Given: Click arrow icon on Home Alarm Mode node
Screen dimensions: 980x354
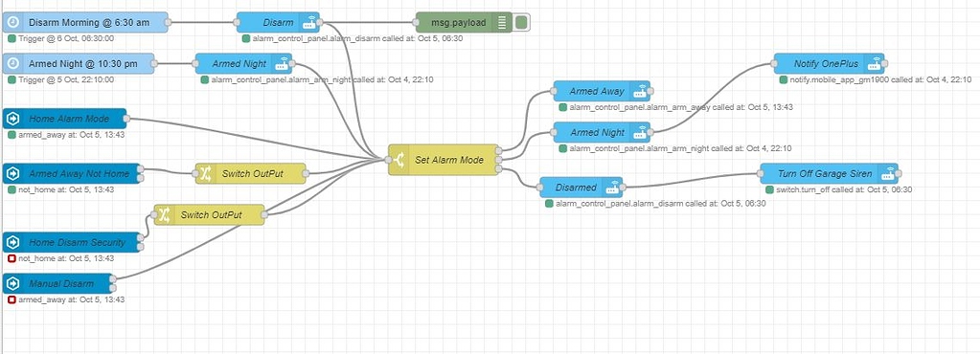Looking at the screenshot, I should click(x=12, y=119).
